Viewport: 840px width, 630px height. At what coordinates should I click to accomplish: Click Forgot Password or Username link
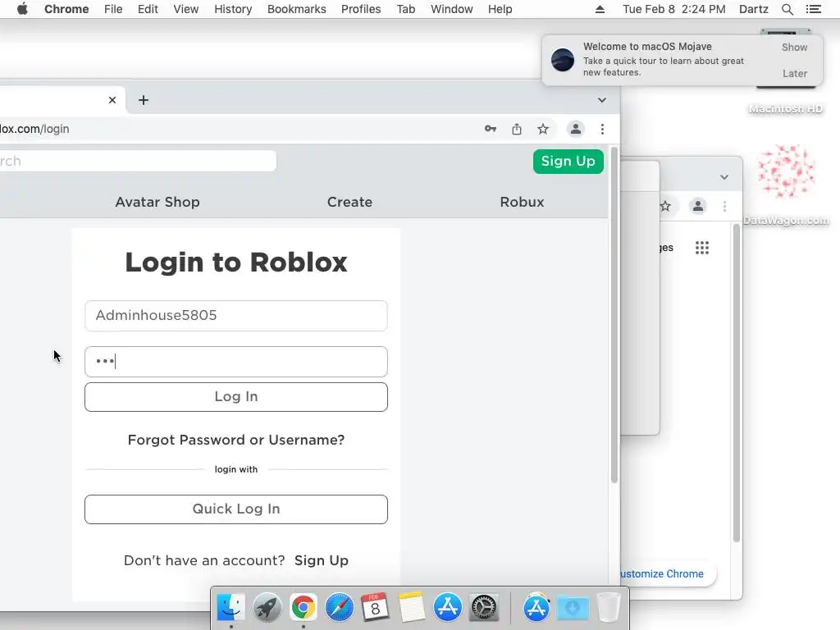[235, 440]
